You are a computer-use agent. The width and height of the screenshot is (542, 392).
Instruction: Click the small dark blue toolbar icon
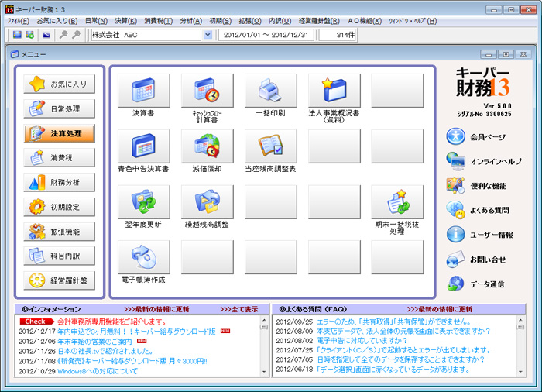[x=46, y=35]
